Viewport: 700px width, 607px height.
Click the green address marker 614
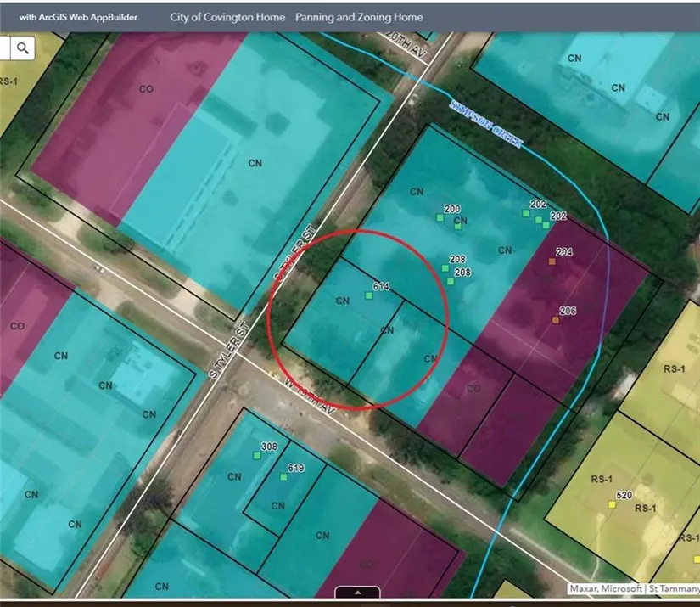pyautogui.click(x=369, y=295)
